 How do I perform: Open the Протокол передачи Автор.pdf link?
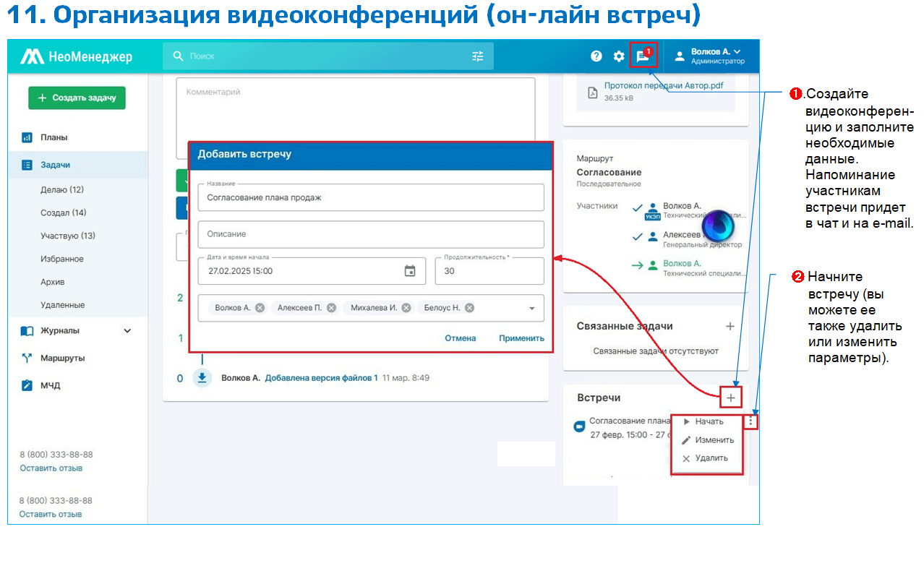(x=663, y=85)
